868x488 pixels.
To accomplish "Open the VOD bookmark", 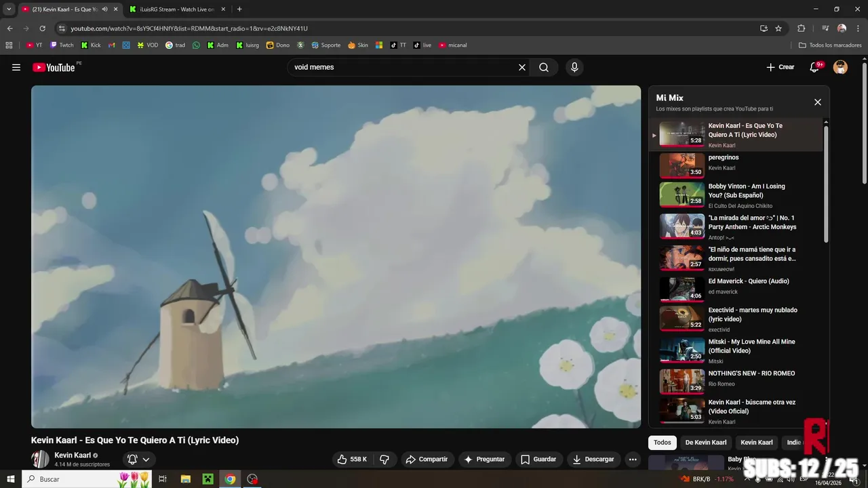I will (x=147, y=45).
